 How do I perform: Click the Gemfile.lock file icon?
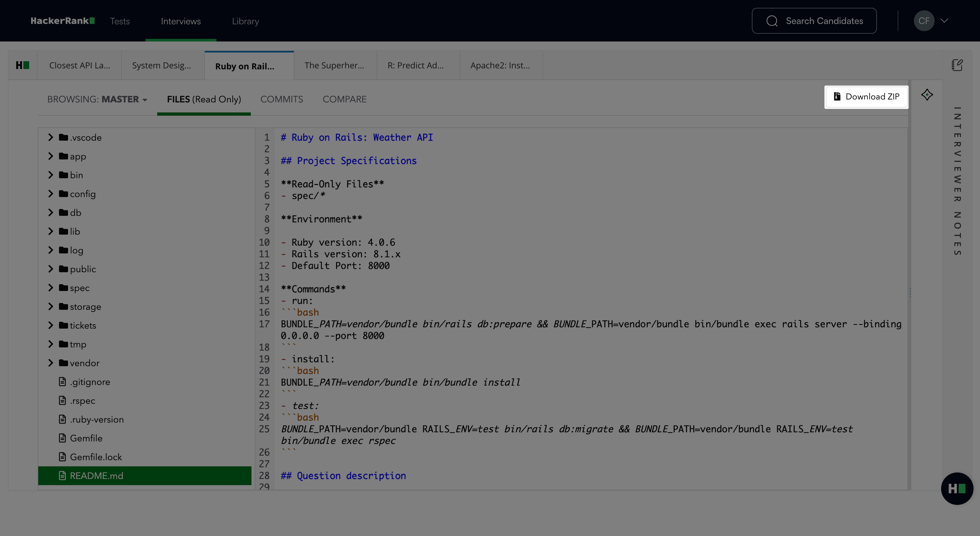tap(63, 457)
